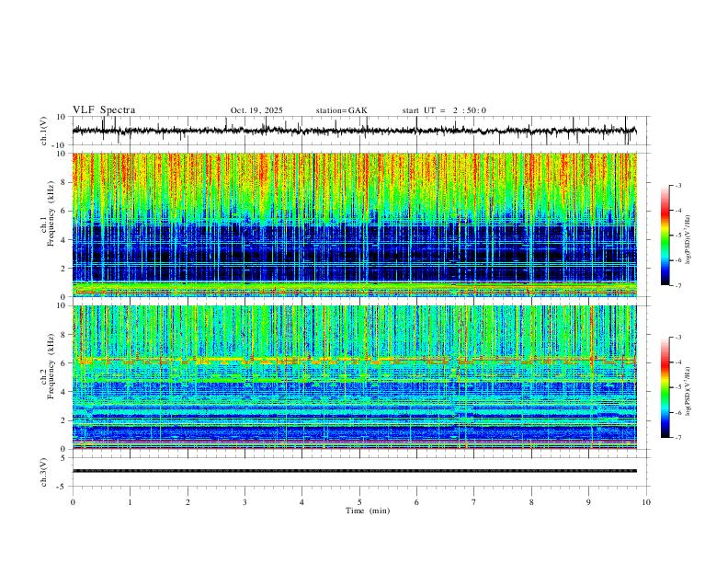Click time axis tick label "5"
This screenshot has height=563, width=728.
pyautogui.click(x=359, y=502)
